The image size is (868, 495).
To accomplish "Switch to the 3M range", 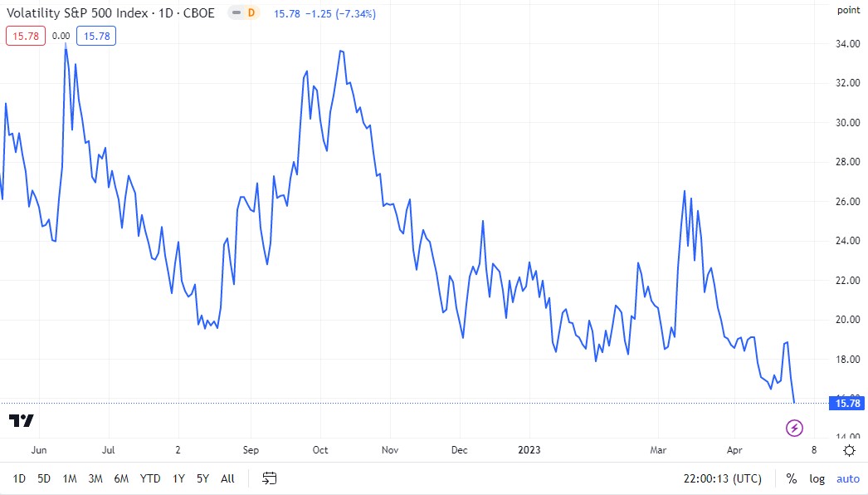I will coord(95,478).
